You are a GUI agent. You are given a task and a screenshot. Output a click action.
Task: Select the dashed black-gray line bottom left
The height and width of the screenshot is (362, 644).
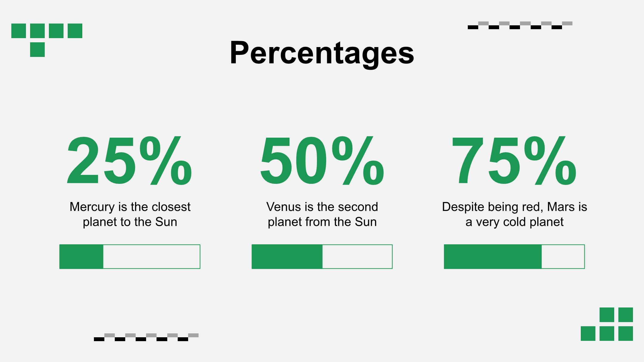(146, 337)
